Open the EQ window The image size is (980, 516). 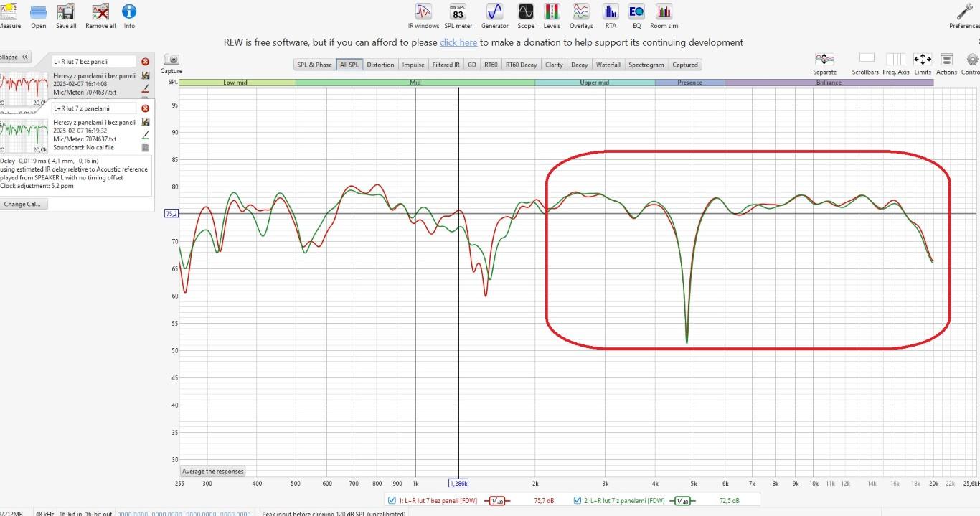[636, 11]
